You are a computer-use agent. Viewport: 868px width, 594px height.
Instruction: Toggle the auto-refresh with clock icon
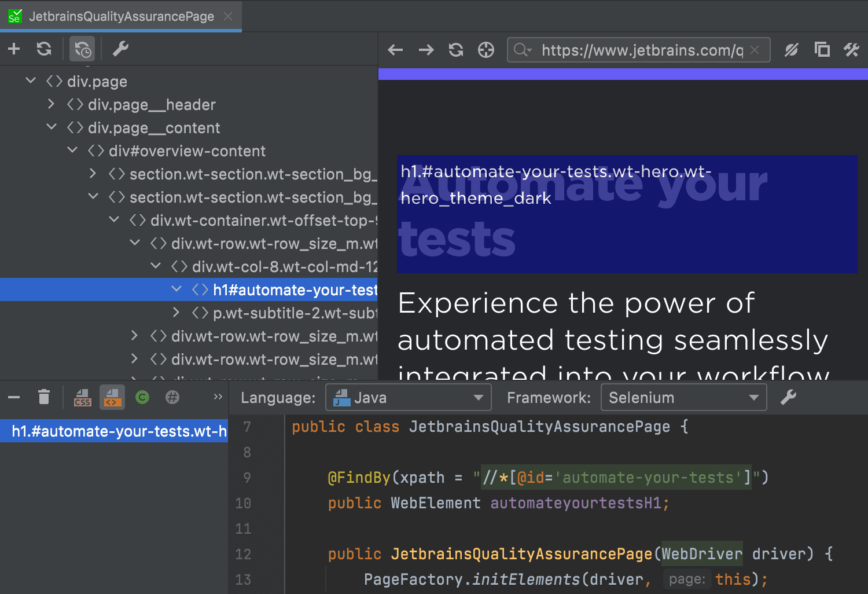tap(82, 49)
